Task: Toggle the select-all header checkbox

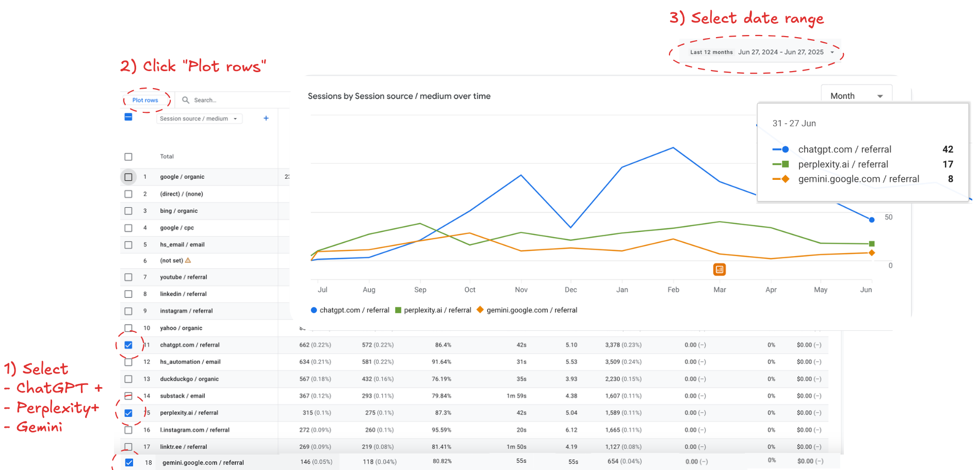Action: (x=128, y=117)
